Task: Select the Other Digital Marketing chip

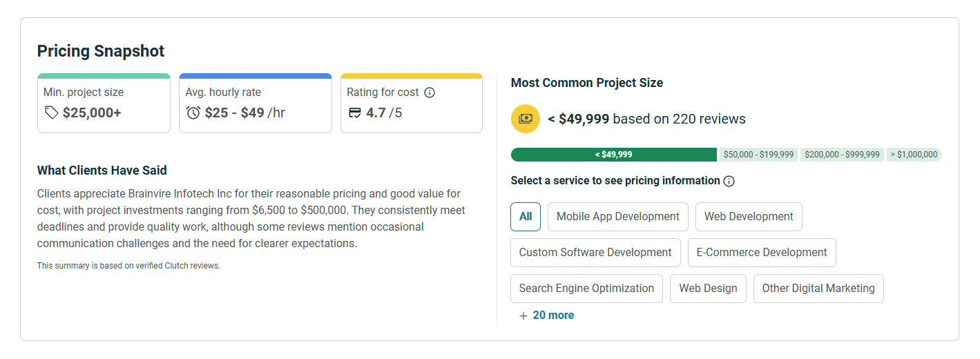Action: tap(818, 289)
